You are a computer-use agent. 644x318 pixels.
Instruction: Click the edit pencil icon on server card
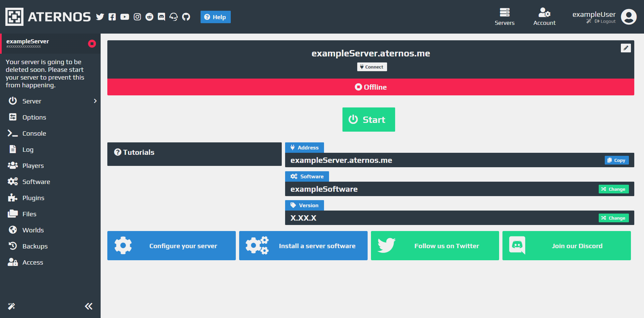pyautogui.click(x=626, y=48)
